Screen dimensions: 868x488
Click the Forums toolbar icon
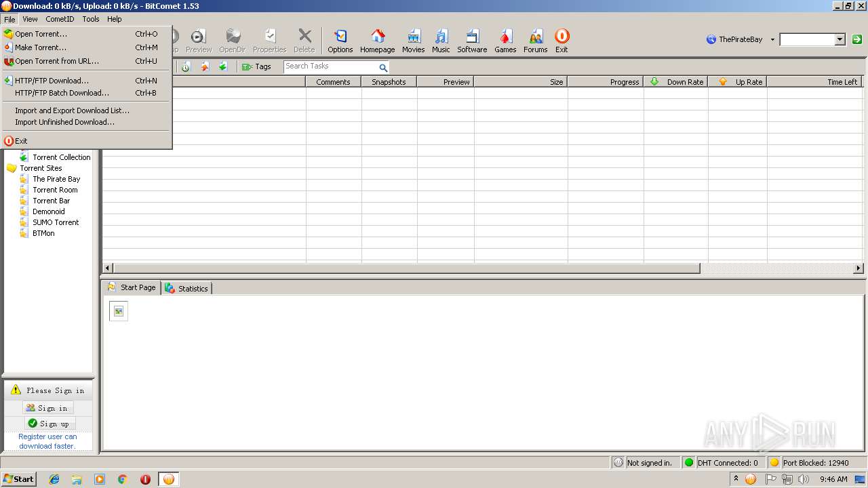(x=535, y=41)
